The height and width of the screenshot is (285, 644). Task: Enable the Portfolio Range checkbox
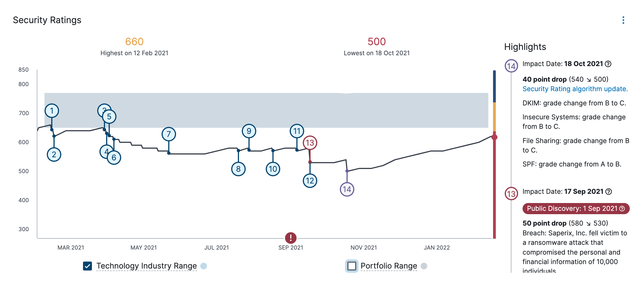click(x=352, y=266)
